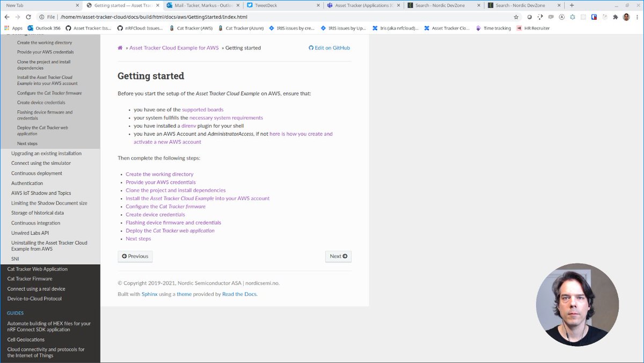
Task: Open a new tab with the plus icon
Action: (572, 5)
